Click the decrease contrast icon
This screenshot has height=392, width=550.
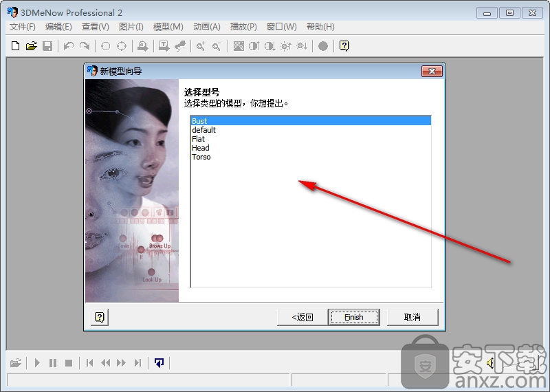269,46
